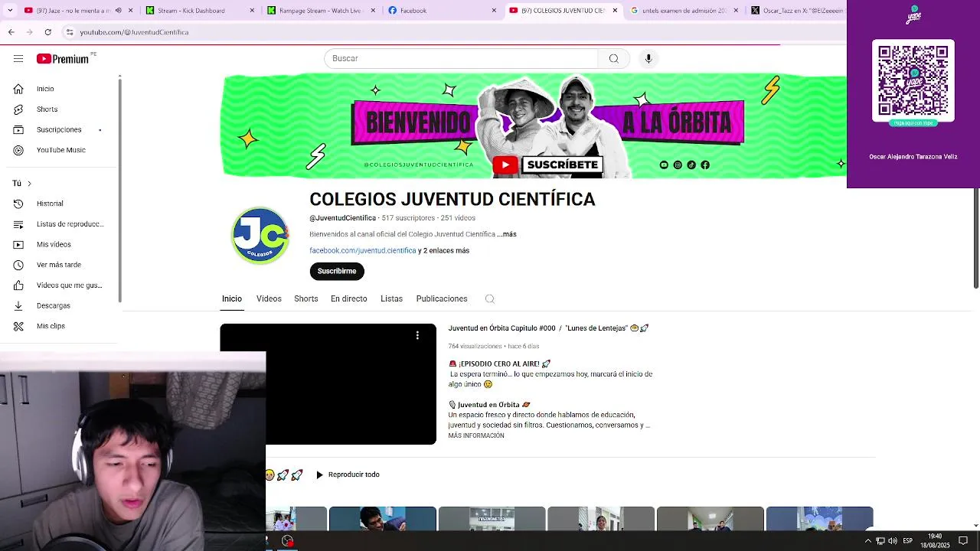Open Ver más tarde list

60,265
